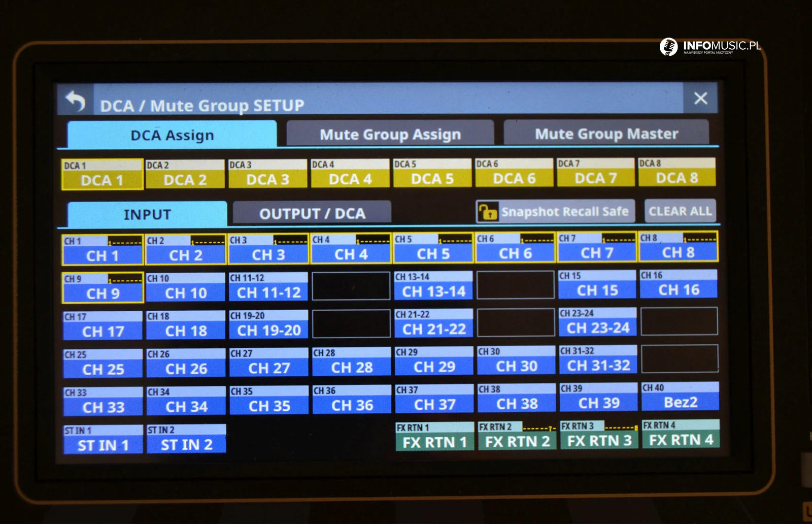Select the INPUT tab
The height and width of the screenshot is (524, 812).
click(147, 214)
